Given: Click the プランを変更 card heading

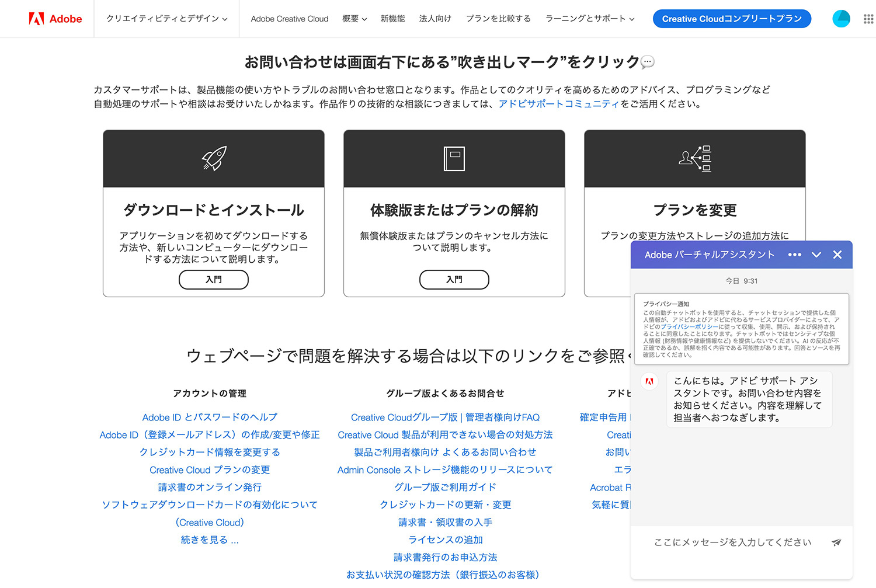Looking at the screenshot, I should click(695, 210).
